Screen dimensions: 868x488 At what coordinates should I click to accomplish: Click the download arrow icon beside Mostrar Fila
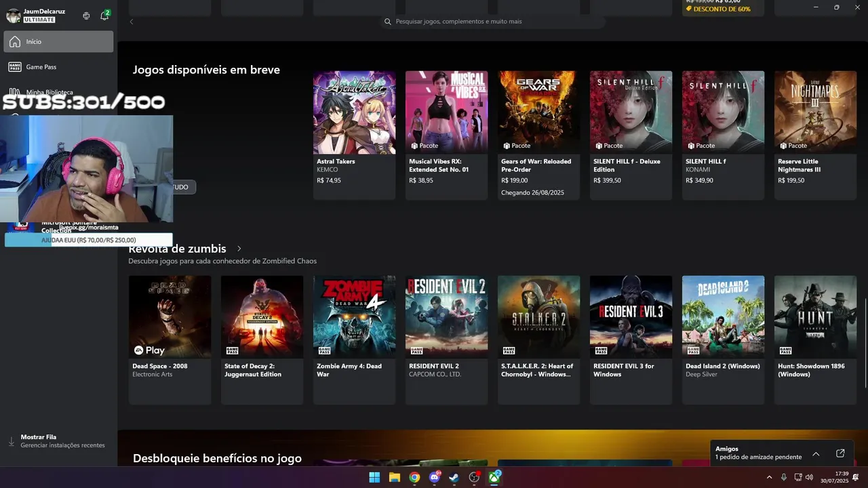pyautogui.click(x=11, y=441)
